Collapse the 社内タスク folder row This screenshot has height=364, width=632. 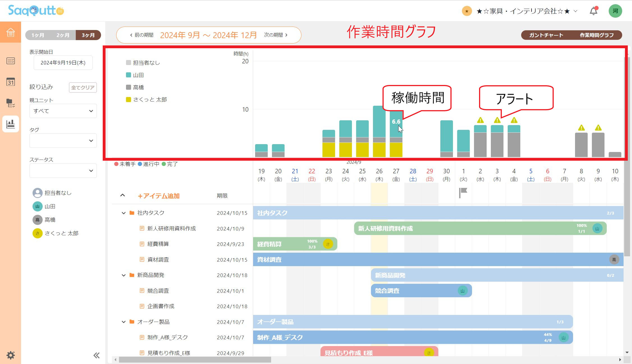(123, 213)
